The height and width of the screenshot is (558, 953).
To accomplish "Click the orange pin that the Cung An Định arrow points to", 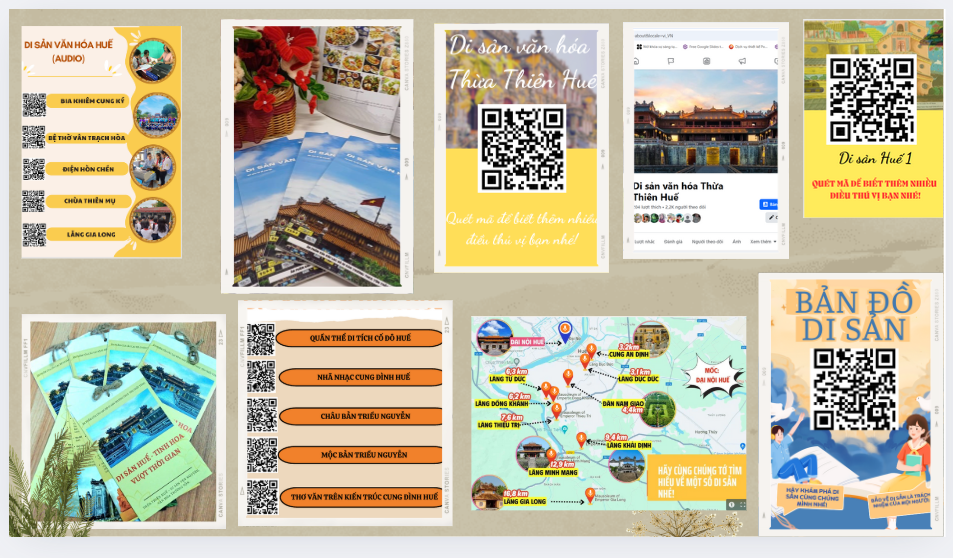I will [591, 351].
